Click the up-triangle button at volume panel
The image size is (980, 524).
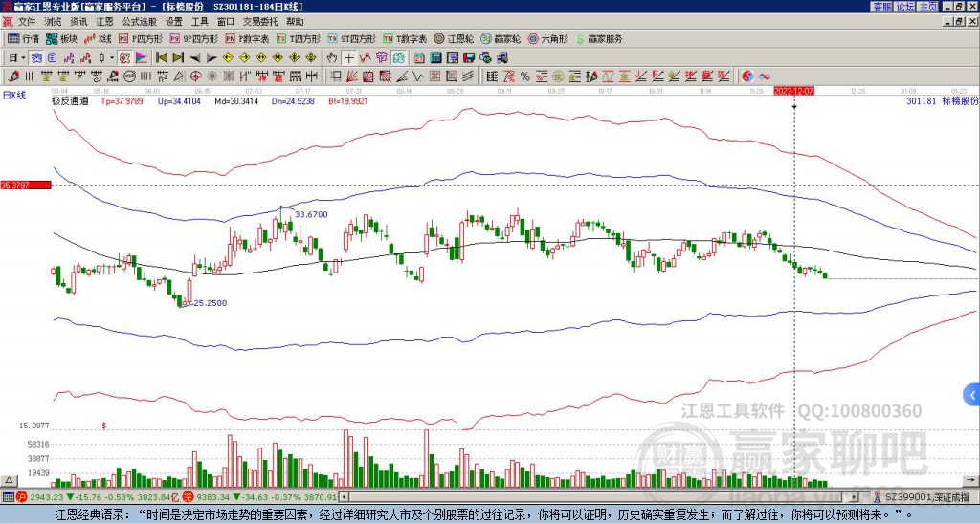[x=9, y=480]
